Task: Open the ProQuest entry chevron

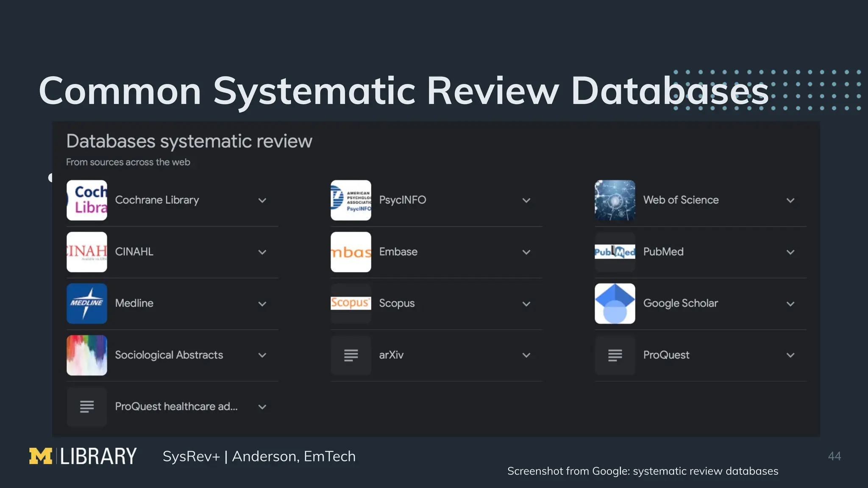Action: 790,355
